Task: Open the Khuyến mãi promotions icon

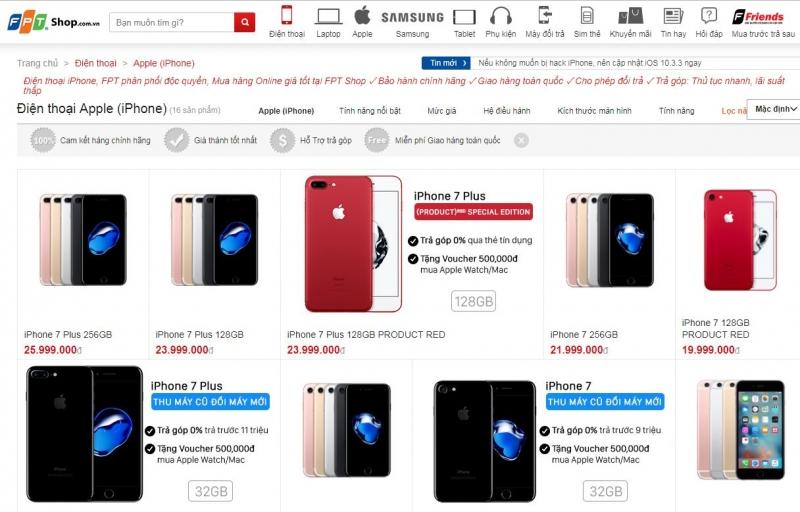Action: pyautogui.click(x=631, y=16)
